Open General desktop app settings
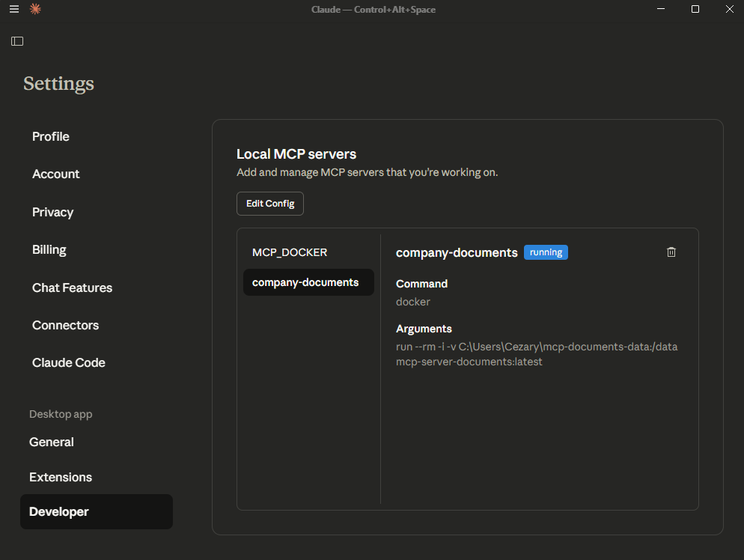 pos(51,442)
